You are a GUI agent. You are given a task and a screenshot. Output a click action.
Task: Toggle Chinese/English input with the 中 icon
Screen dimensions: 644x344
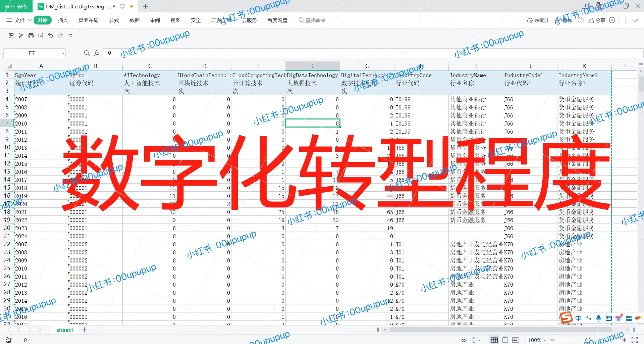[x=578, y=318]
